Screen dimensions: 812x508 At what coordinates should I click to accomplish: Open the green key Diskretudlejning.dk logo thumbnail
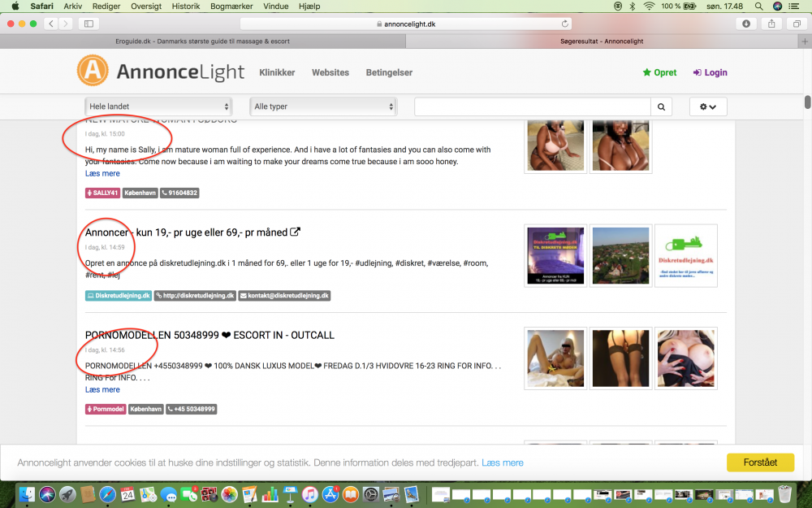[x=685, y=255]
